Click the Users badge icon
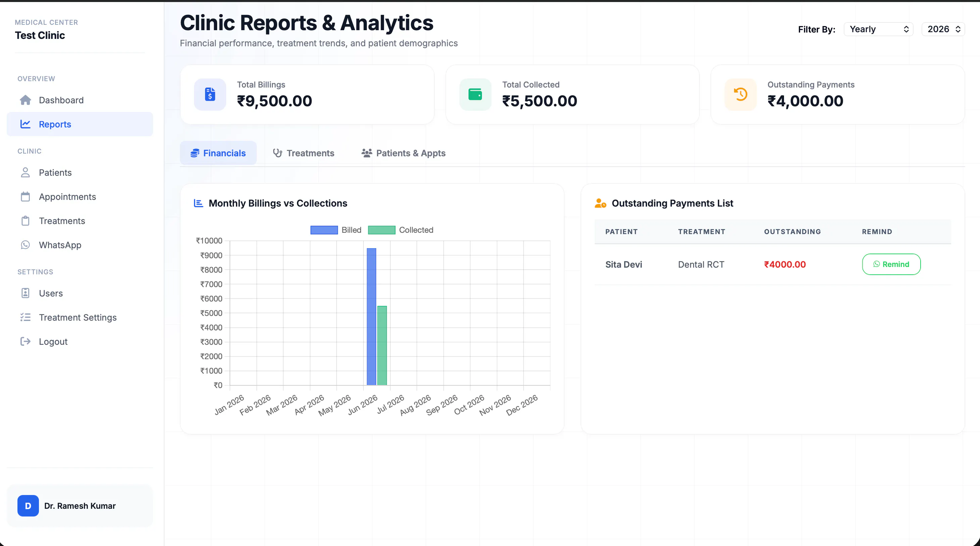This screenshot has height=546, width=980. tap(26, 293)
